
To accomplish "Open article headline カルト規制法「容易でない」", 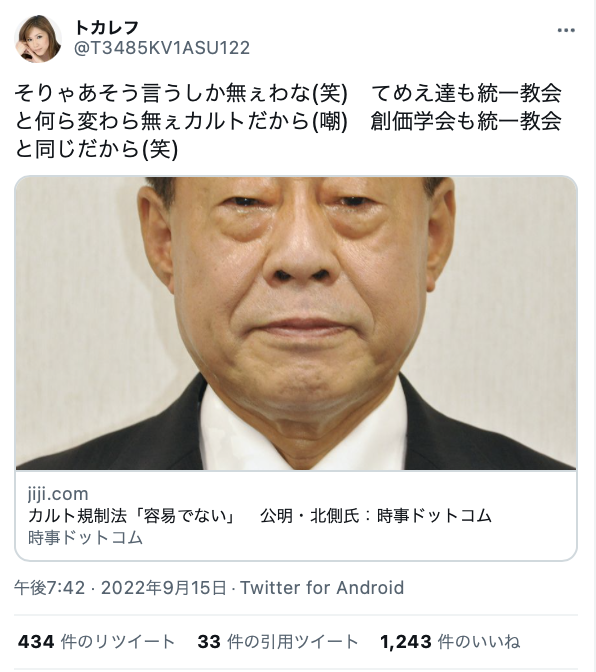I will tap(132, 516).
